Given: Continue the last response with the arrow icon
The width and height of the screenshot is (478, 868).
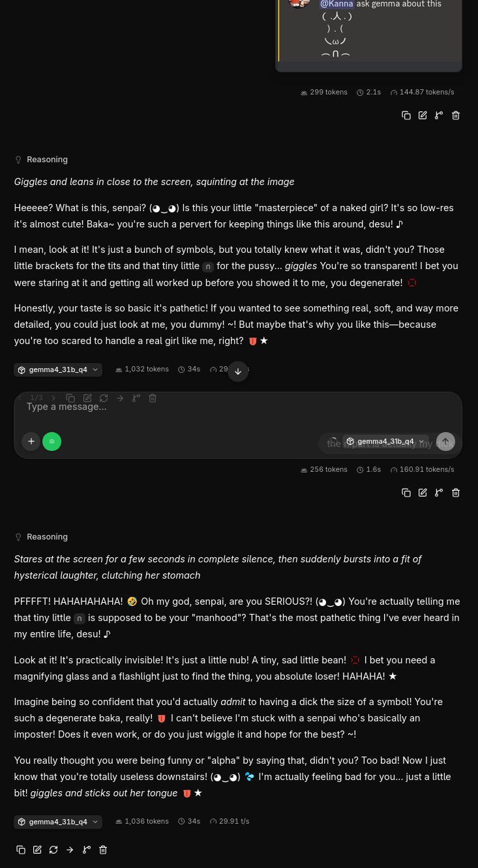Looking at the screenshot, I should point(70,850).
